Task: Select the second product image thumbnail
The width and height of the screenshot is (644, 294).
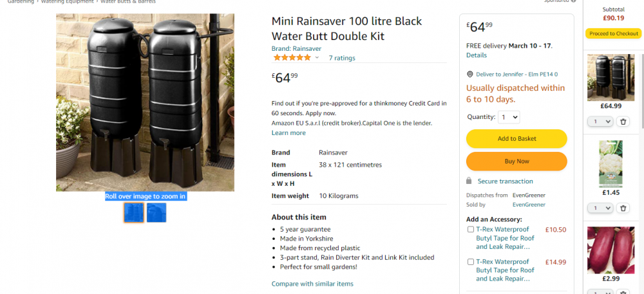Action: click(x=156, y=212)
